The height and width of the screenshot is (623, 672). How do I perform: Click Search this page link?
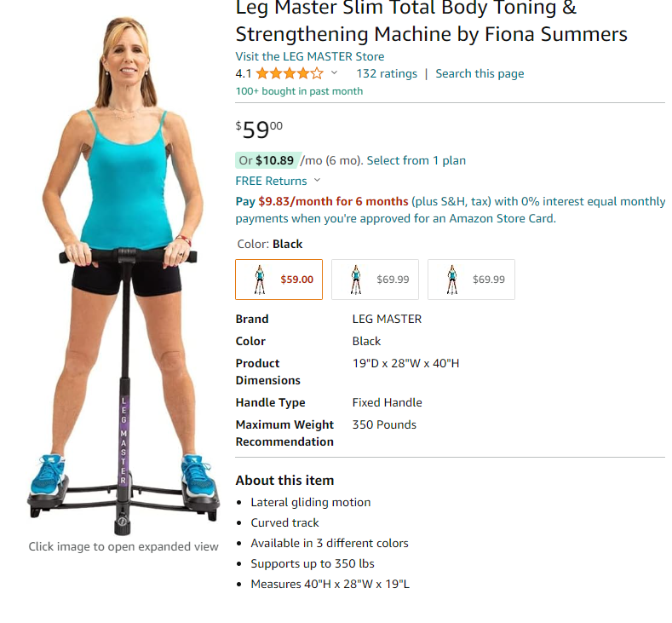480,74
